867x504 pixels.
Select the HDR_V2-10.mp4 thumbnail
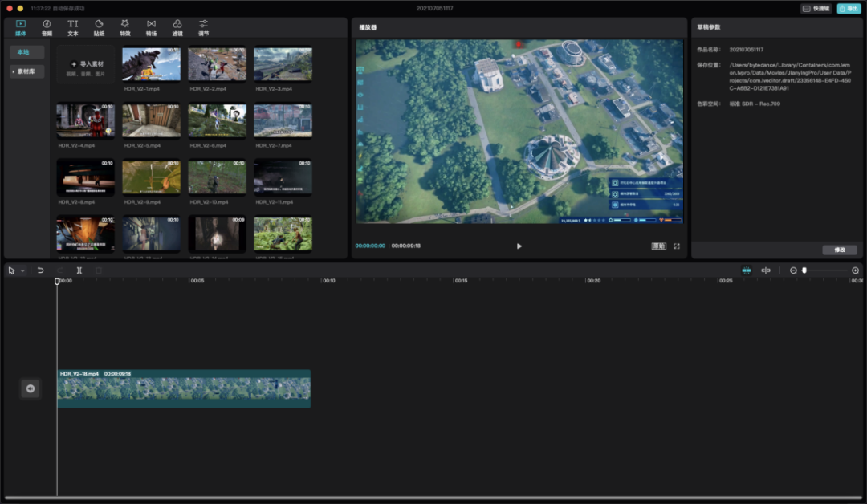[x=217, y=177]
